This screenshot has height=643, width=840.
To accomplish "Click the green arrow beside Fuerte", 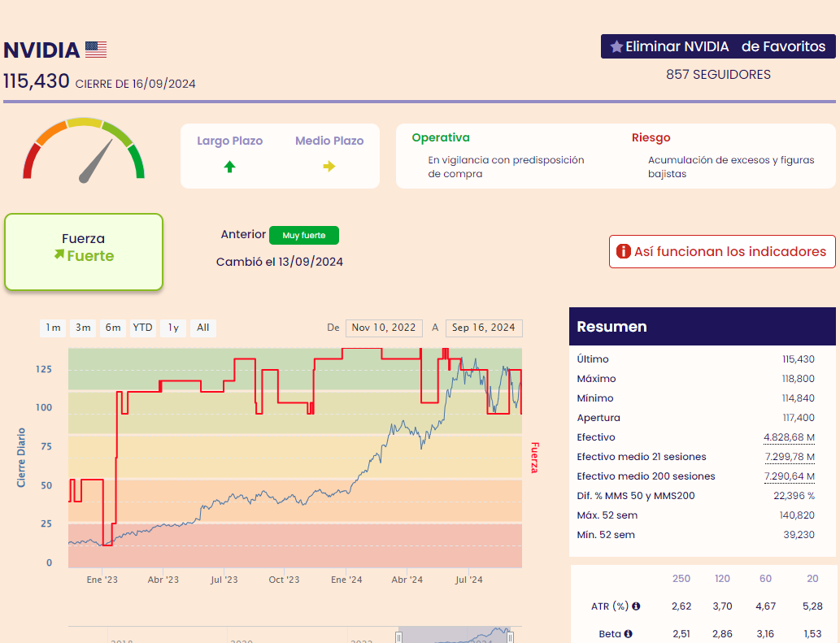I will point(59,254).
